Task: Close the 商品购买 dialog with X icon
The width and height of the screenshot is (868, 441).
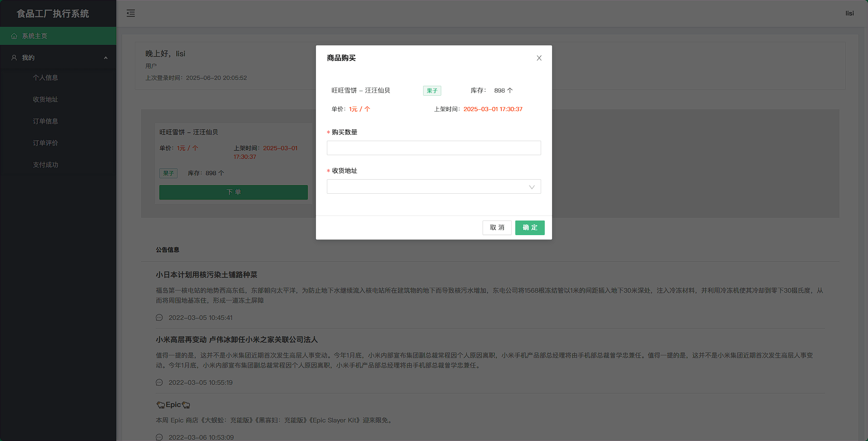Action: (x=539, y=58)
